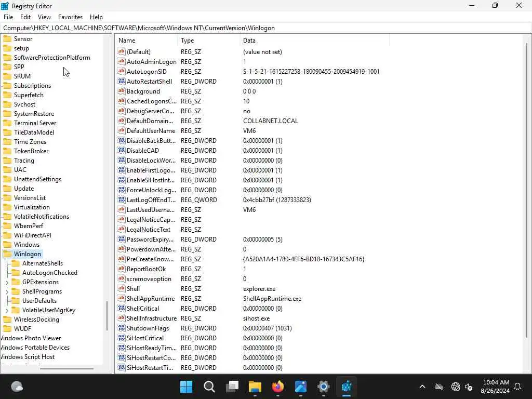Open the Edit menu
The image size is (532, 399).
[25, 17]
